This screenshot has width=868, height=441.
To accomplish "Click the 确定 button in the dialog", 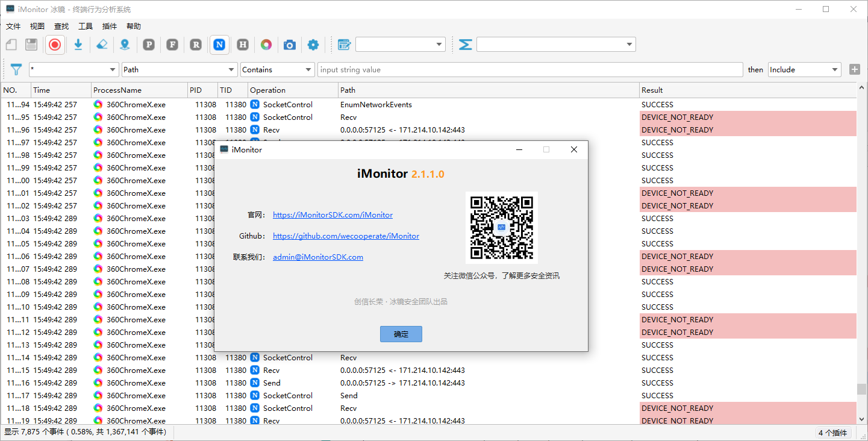I will [401, 334].
